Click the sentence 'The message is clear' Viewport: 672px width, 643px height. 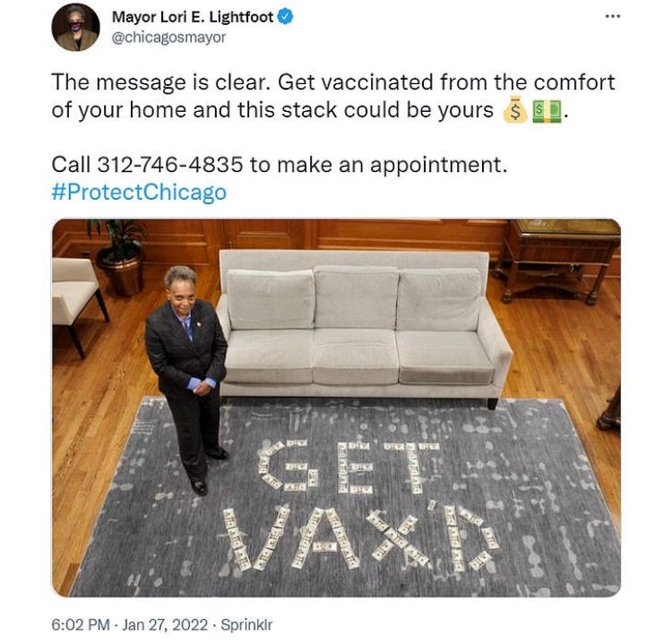pos(160,82)
